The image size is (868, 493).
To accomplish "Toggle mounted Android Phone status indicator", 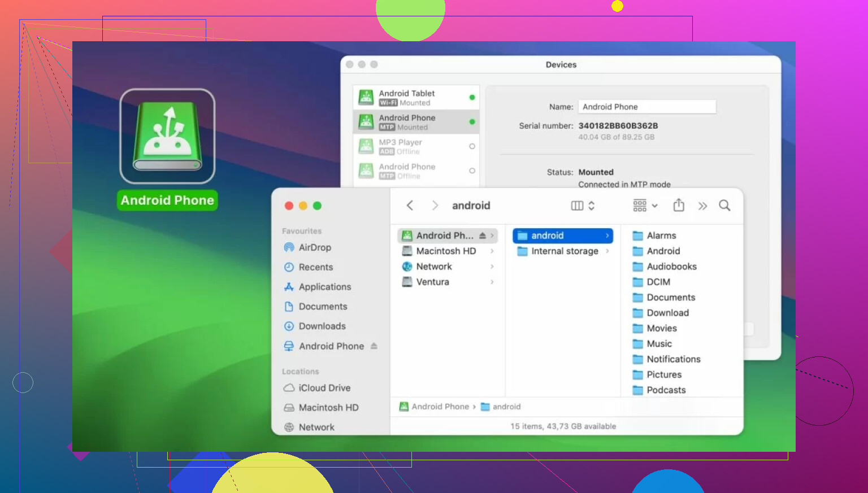I will click(472, 122).
